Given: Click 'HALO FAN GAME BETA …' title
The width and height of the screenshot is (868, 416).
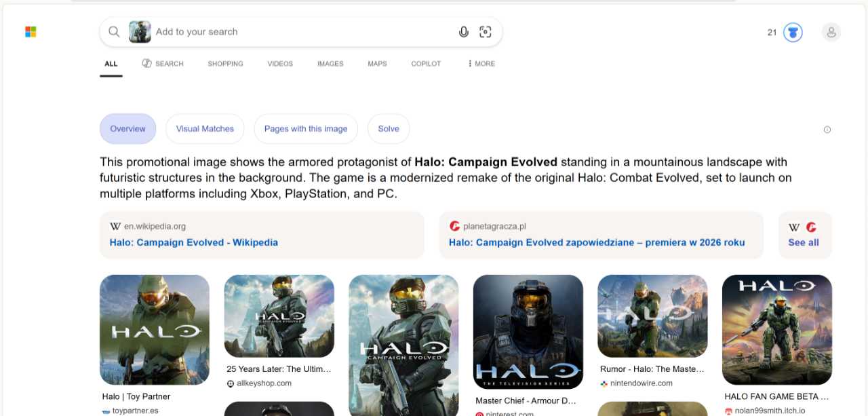Looking at the screenshot, I should [776, 396].
